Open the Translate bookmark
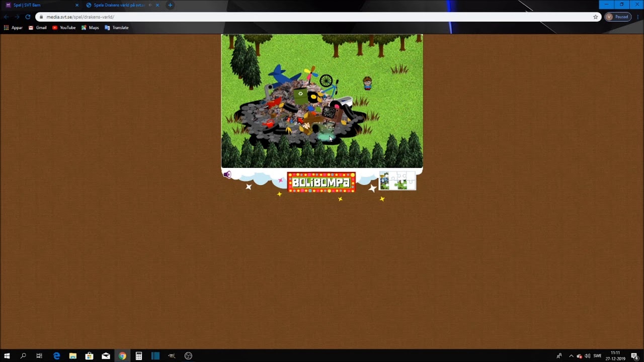The width and height of the screenshot is (644, 362). pyautogui.click(x=117, y=28)
